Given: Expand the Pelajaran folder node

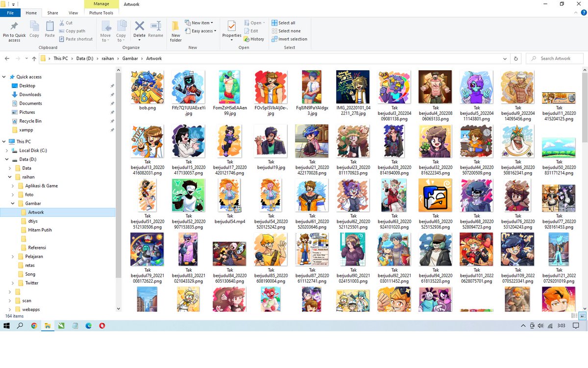Looking at the screenshot, I should click(x=13, y=257).
